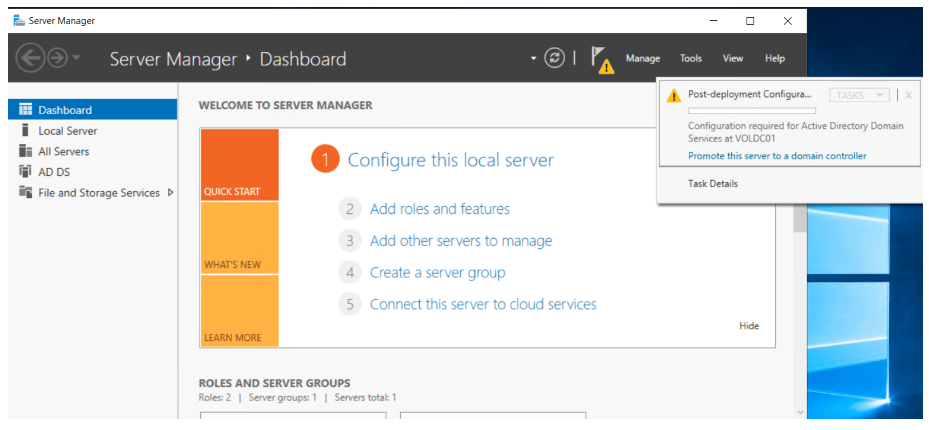Expand File and Storage Services arrow
The width and height of the screenshot is (929, 430).
[x=170, y=193]
